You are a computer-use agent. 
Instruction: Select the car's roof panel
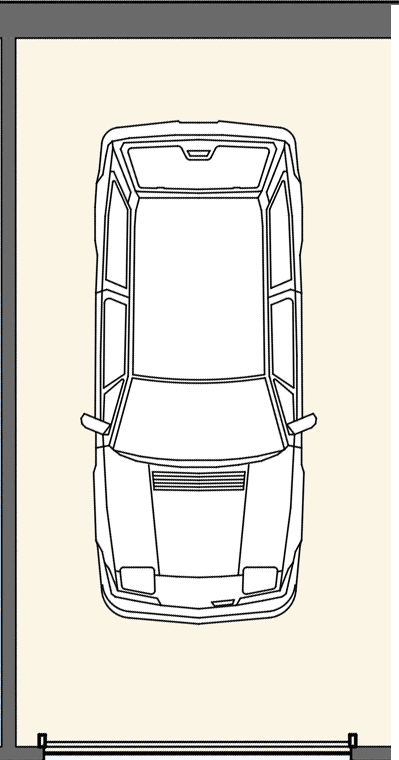coord(199,287)
